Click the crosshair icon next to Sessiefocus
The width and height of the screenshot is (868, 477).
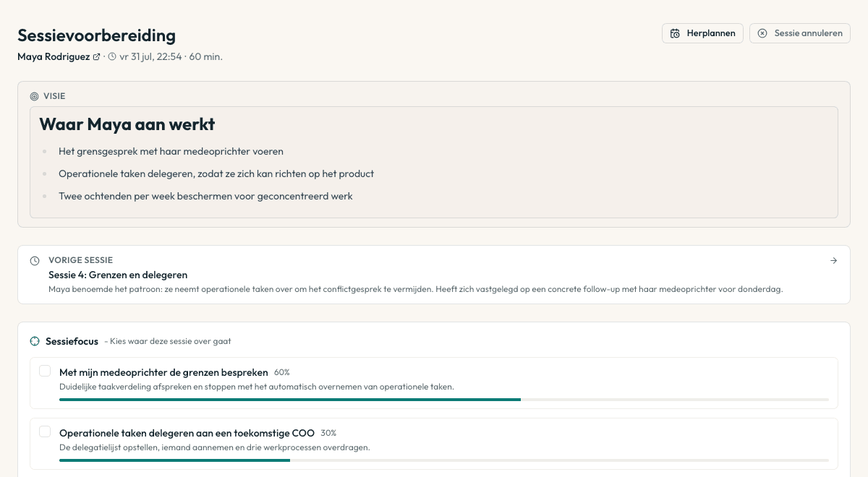coord(35,341)
